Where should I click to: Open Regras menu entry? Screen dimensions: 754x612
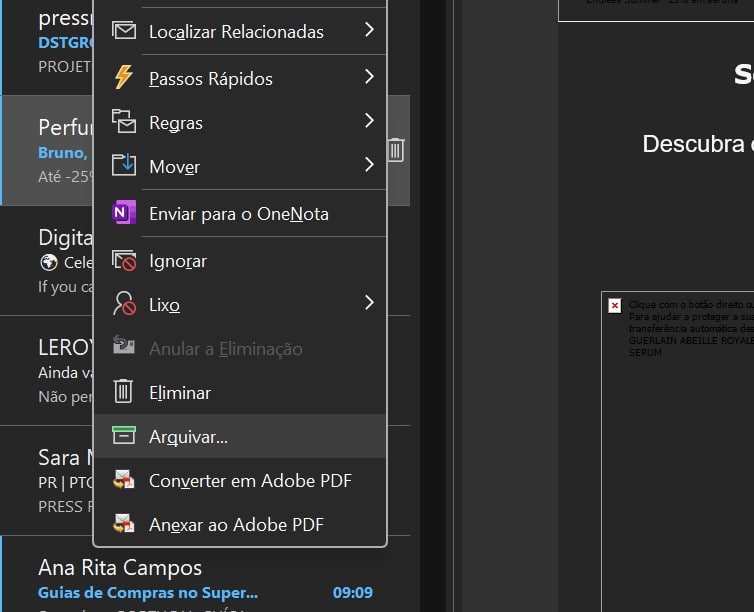coord(240,122)
